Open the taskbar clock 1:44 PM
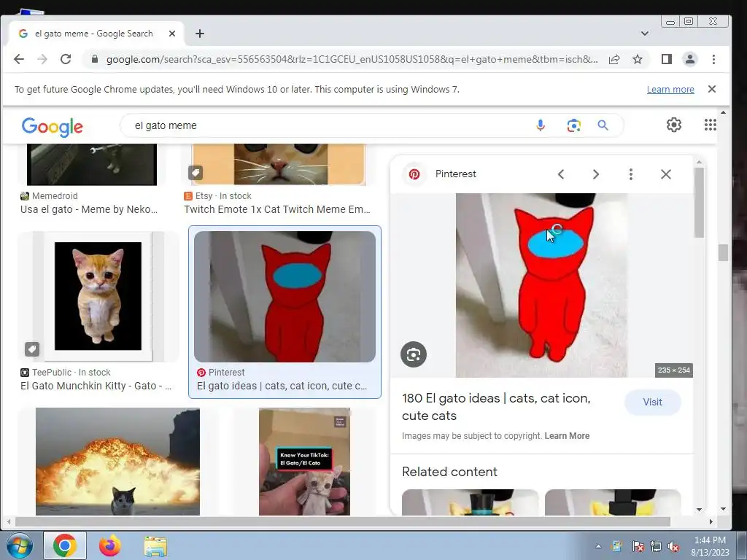Image resolution: width=747 pixels, height=560 pixels. click(x=710, y=546)
